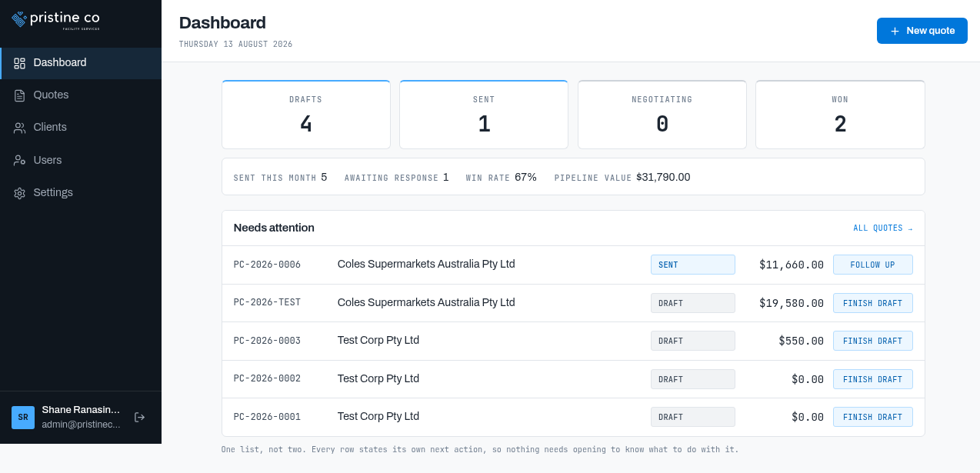Click the Dashboard grid icon in sidebar
Screen dimensions: 980x473
pyautogui.click(x=20, y=63)
